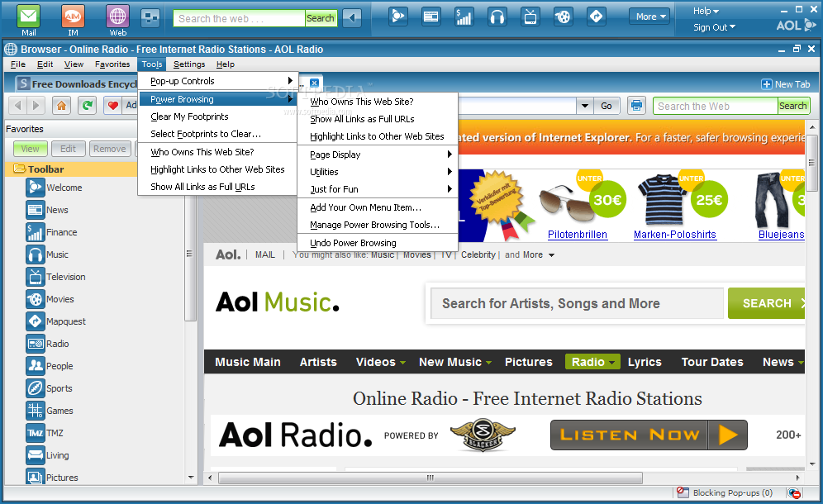Expand Pop-up Controls submenu
823x504 pixels.
point(218,81)
